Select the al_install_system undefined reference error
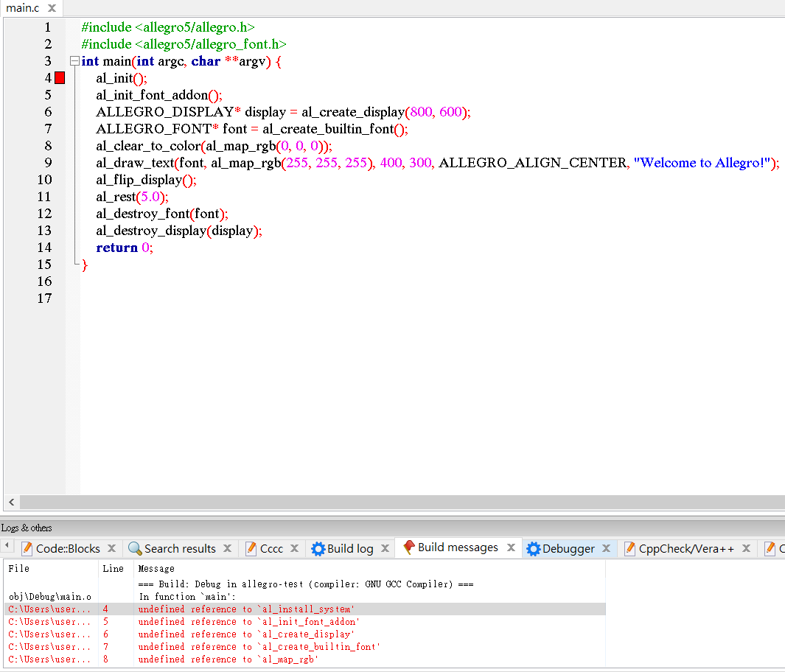 click(x=246, y=609)
